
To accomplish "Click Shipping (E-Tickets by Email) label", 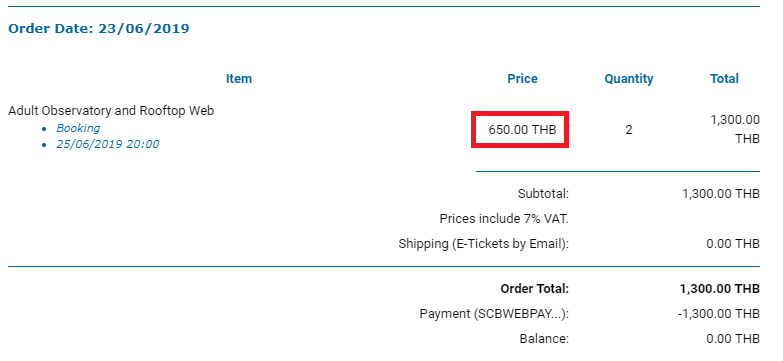I will (484, 244).
